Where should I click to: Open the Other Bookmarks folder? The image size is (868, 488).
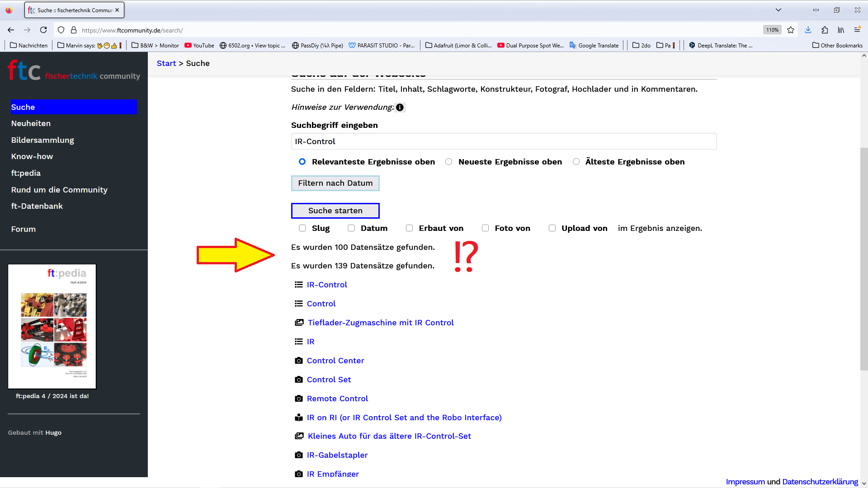837,45
